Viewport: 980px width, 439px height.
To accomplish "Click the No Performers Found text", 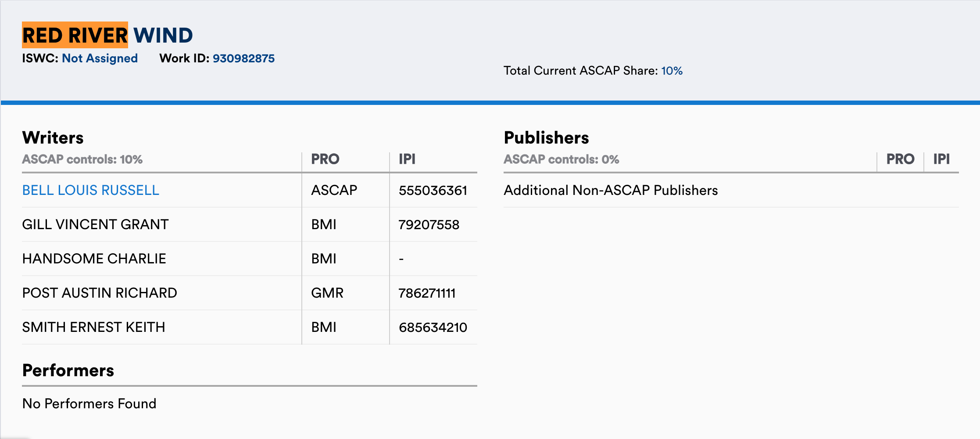I will [x=89, y=403].
